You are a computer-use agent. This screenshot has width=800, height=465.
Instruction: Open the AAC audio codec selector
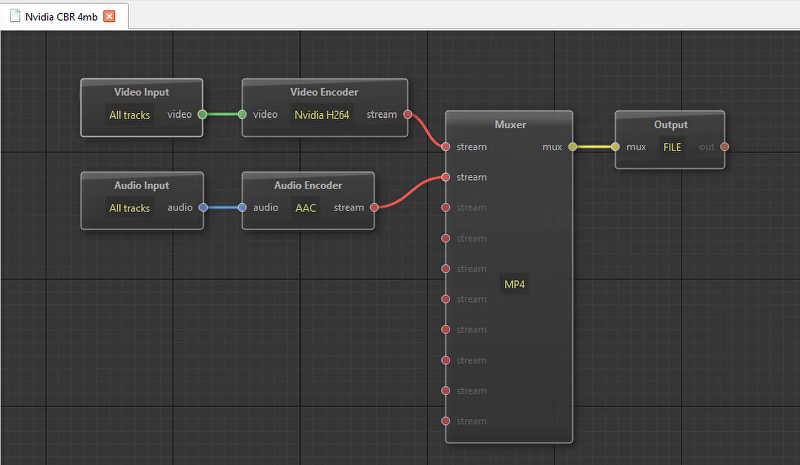(x=305, y=208)
